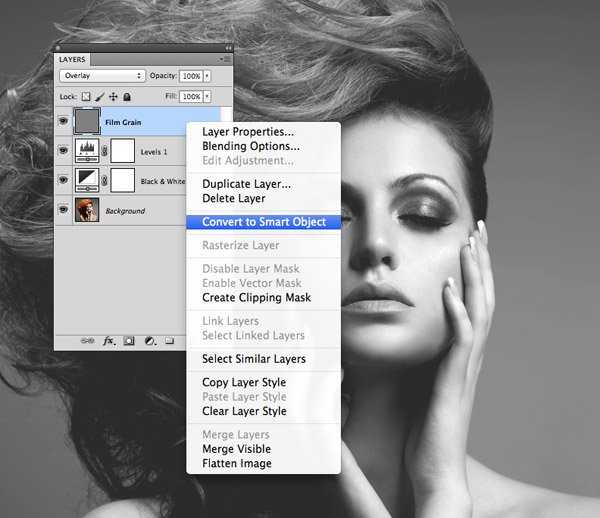This screenshot has height=518, width=600.
Task: Click the link layers icon in Layers panel
Action: click(89, 340)
